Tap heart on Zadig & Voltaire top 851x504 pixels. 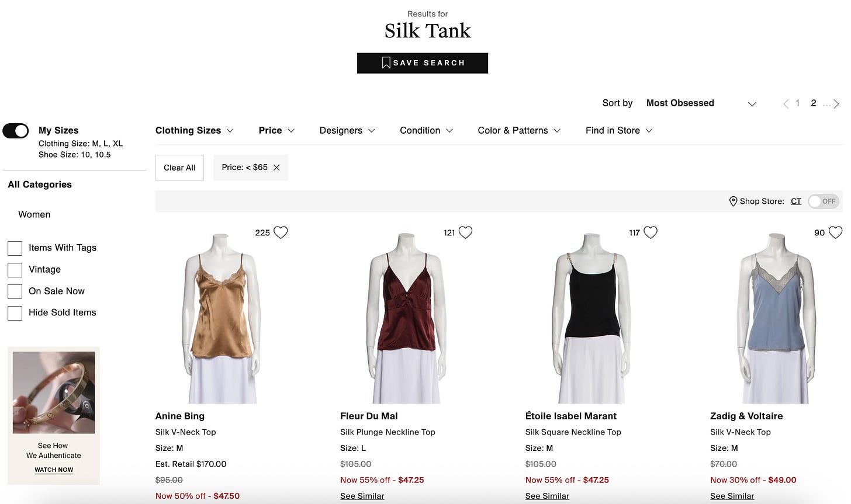click(x=836, y=232)
